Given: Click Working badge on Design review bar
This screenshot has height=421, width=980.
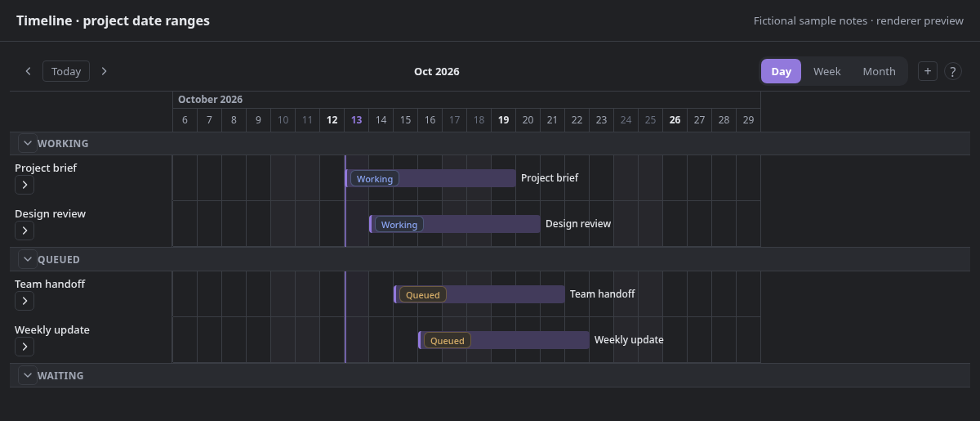Looking at the screenshot, I should pos(399,224).
